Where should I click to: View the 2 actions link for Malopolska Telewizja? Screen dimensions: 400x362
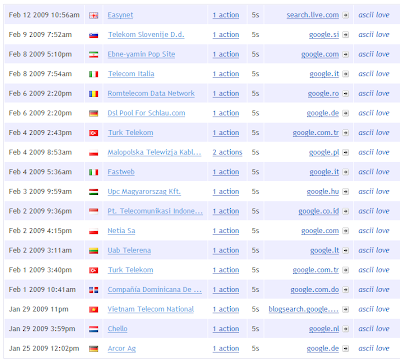click(x=227, y=152)
